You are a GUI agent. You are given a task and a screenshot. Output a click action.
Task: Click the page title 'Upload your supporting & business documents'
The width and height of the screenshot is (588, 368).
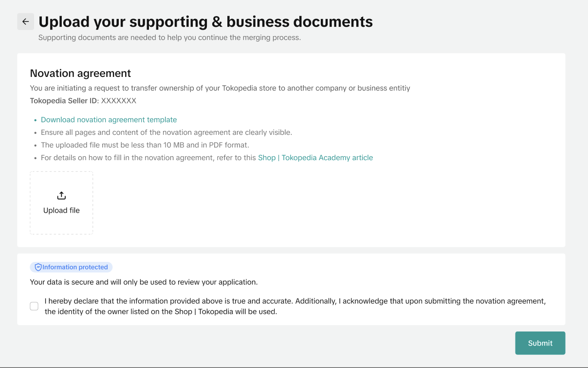click(205, 22)
